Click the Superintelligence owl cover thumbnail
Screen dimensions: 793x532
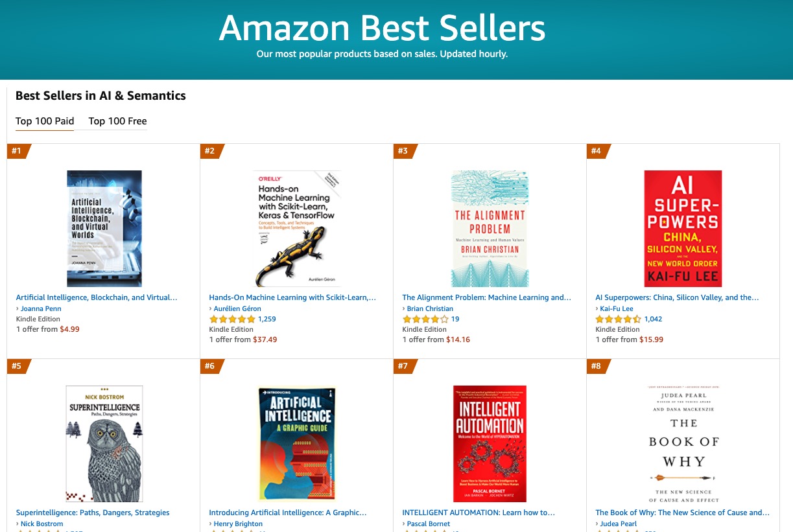click(104, 443)
